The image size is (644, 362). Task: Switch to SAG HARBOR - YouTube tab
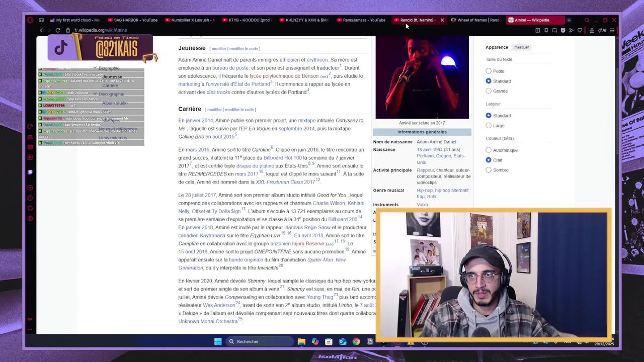pos(132,20)
